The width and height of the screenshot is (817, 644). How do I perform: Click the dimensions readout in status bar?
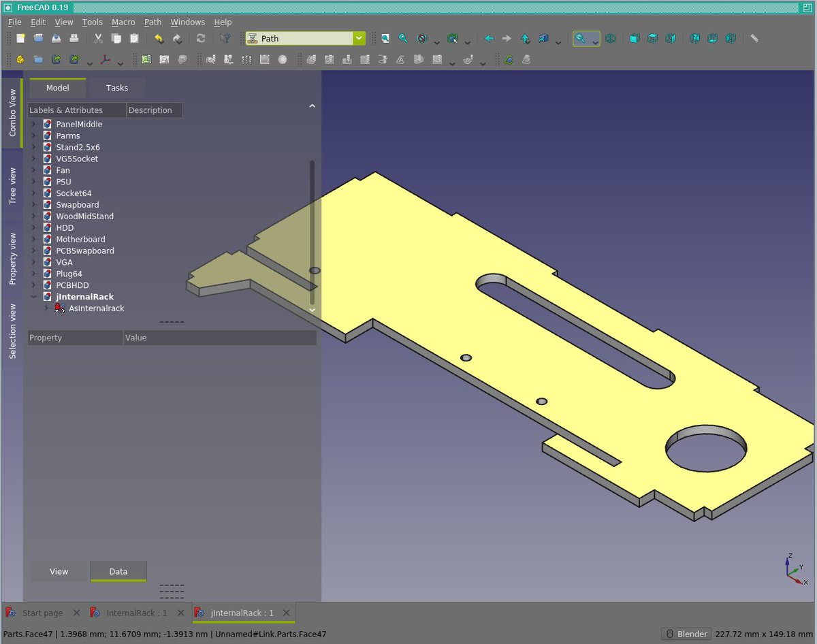[x=765, y=634]
